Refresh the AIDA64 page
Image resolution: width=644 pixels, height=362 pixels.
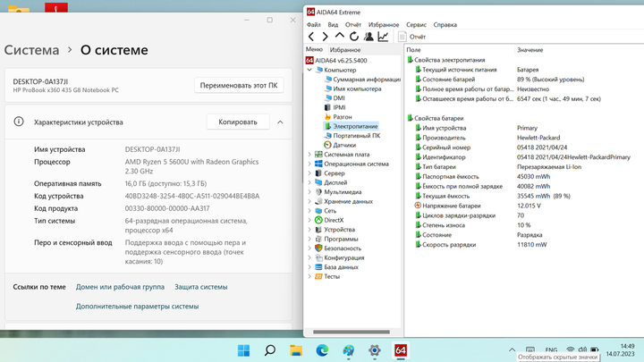pos(353,37)
